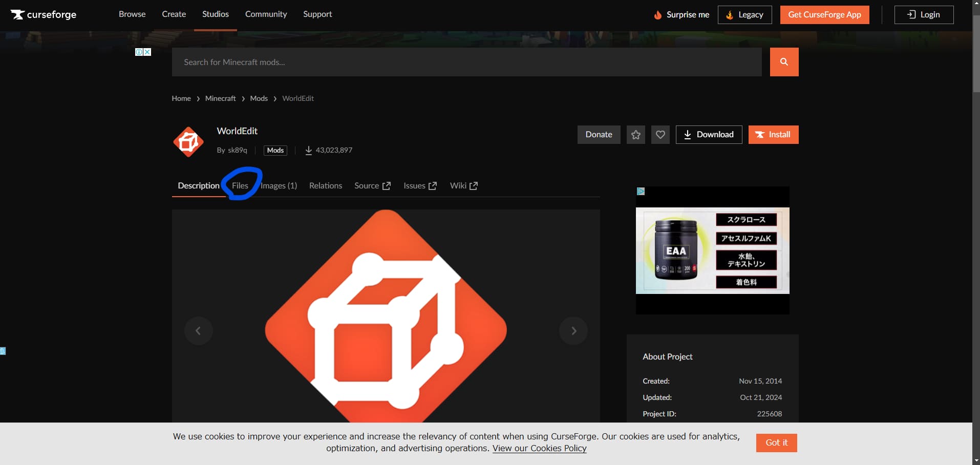Close the ad using top-left X icon
This screenshot has width=980, height=465.
pyautogui.click(x=147, y=52)
